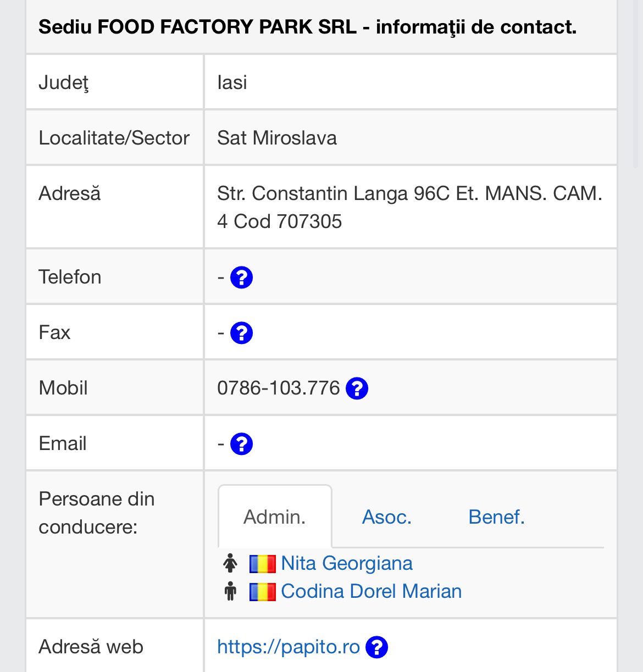Click the question mark icon beside Fax

(241, 333)
